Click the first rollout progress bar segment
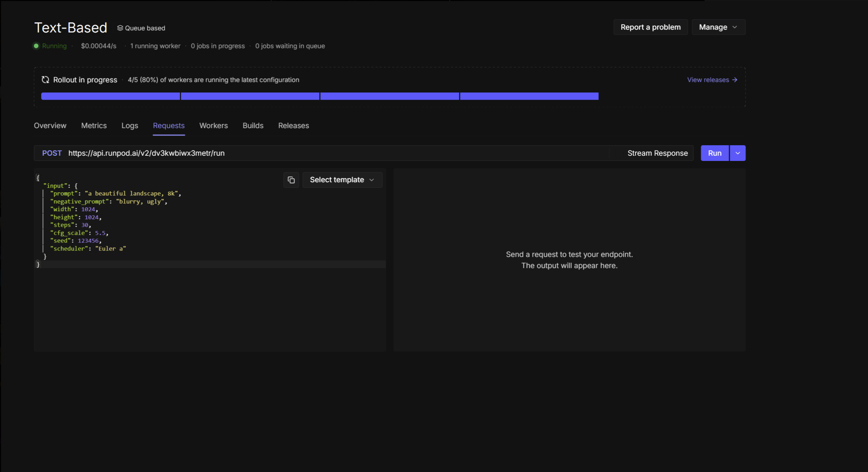The image size is (868, 472). (x=110, y=96)
